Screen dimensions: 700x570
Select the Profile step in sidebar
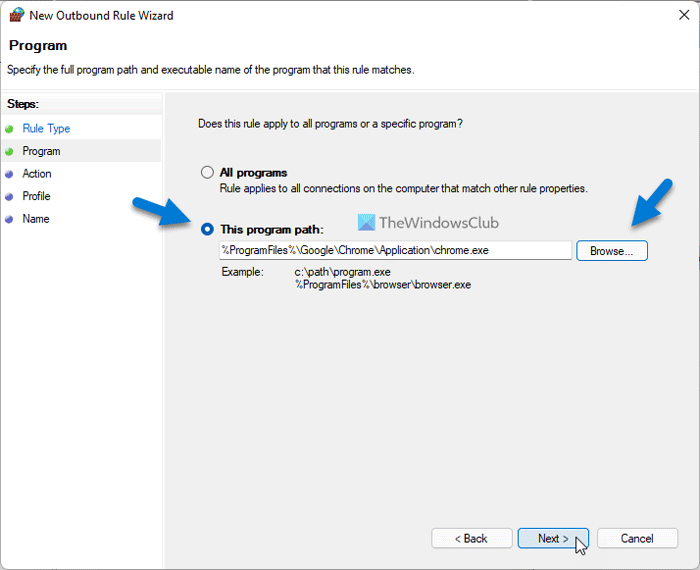point(36,196)
